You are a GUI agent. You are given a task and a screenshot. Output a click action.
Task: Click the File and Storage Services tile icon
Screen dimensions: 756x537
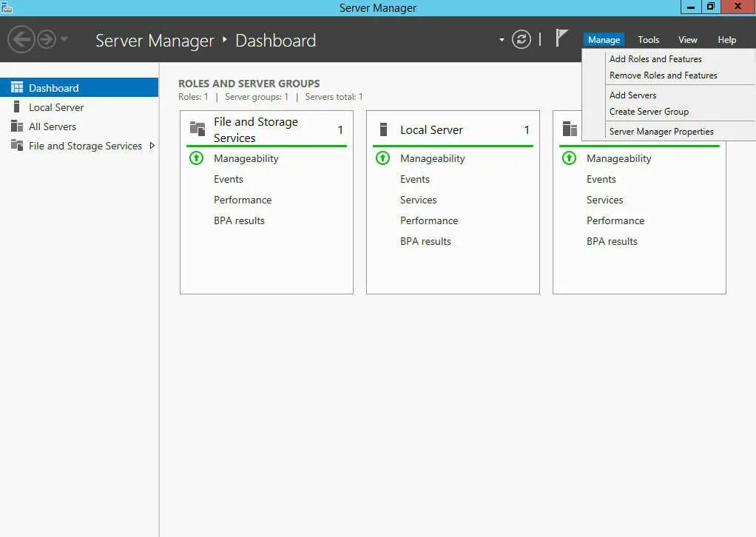tap(198, 129)
